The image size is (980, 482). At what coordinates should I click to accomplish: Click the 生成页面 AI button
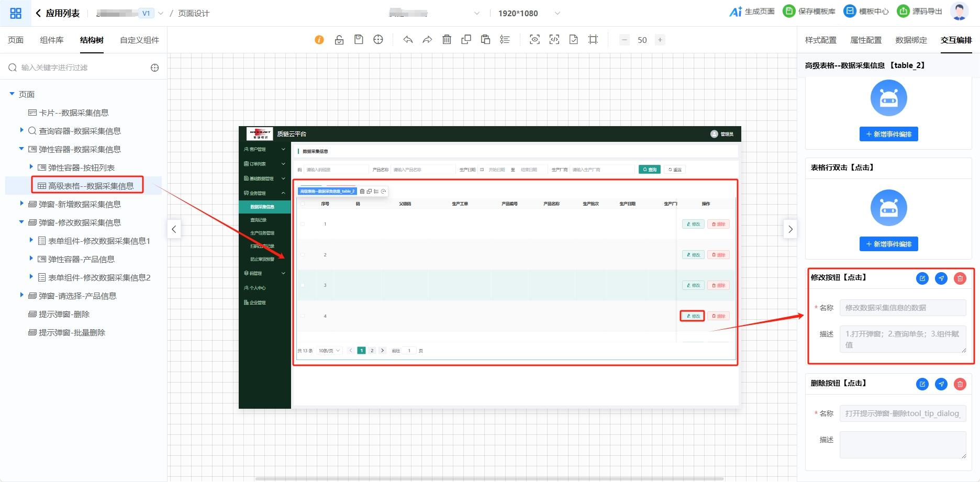click(752, 12)
